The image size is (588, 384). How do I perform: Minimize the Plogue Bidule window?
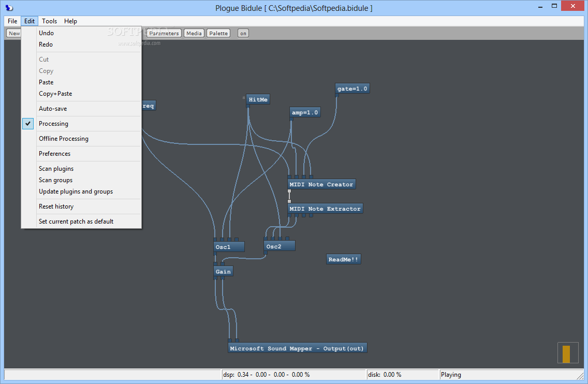tap(540, 6)
